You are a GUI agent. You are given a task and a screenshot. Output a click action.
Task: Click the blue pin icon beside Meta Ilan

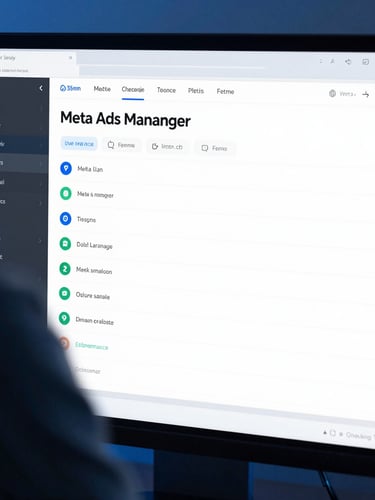[66, 168]
